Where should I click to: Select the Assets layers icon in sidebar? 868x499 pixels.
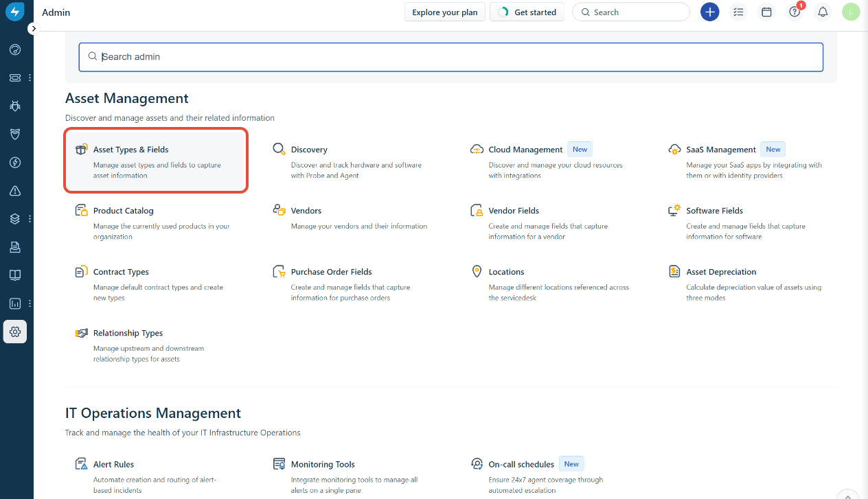tap(15, 219)
